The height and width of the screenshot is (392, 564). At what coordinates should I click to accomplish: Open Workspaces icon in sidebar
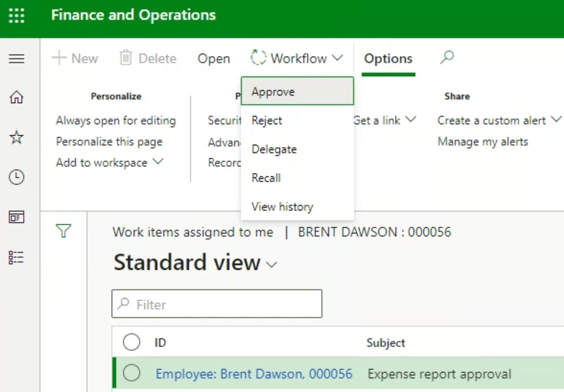click(x=17, y=217)
